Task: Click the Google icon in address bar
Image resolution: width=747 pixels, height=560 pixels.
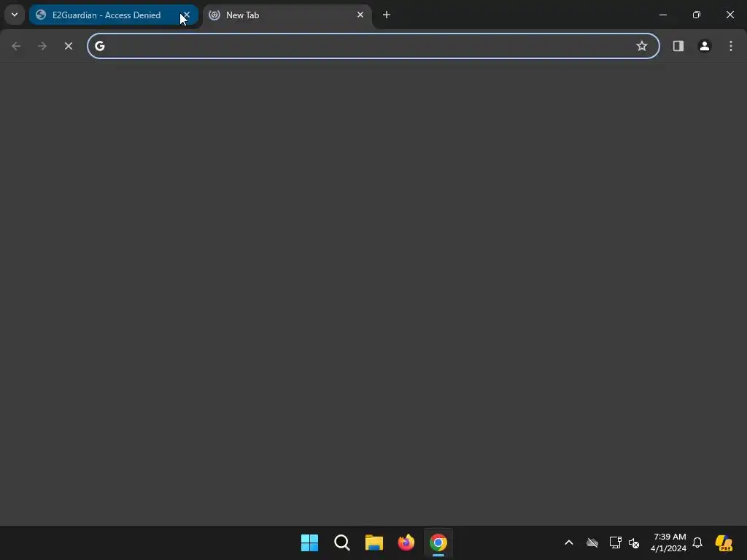Action: [99, 46]
